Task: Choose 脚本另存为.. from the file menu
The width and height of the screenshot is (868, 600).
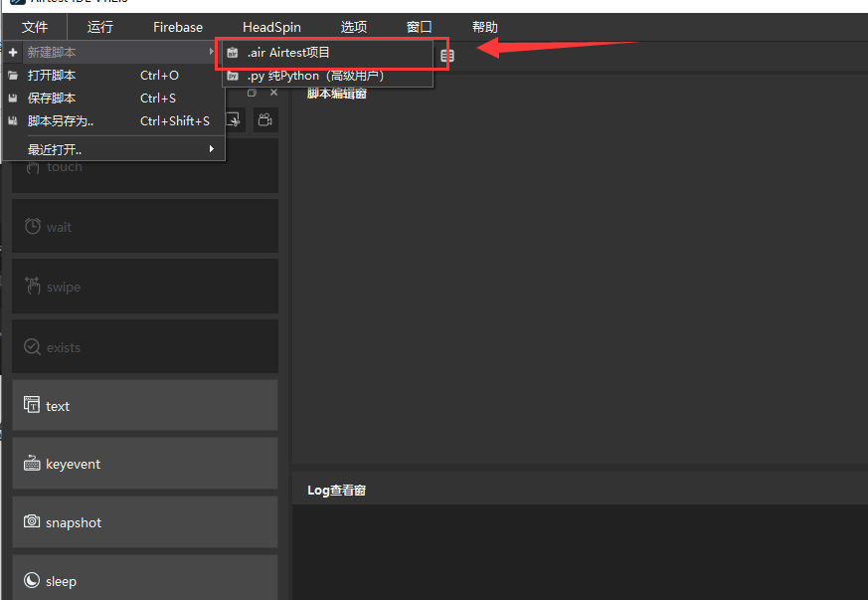Action: tap(113, 120)
